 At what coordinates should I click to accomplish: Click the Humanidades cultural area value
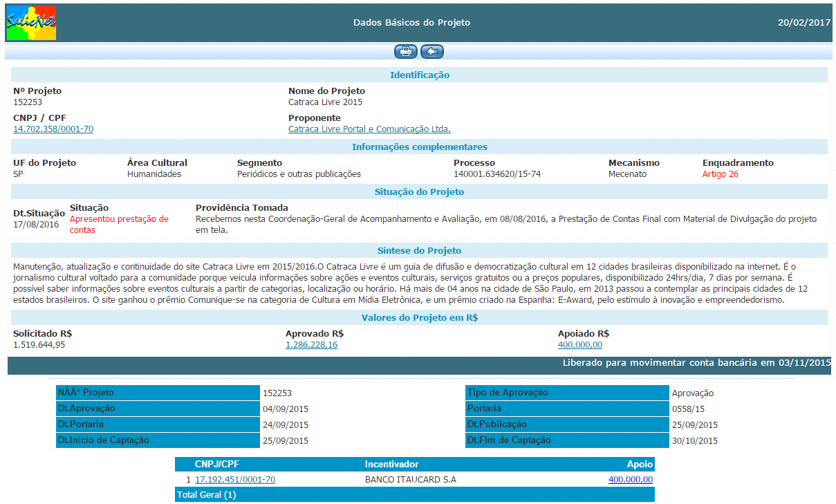click(x=154, y=174)
